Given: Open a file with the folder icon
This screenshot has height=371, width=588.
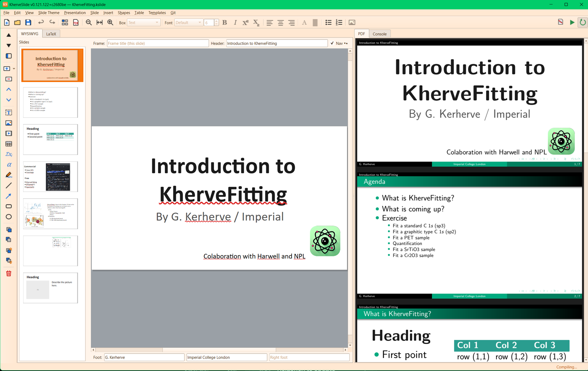Looking at the screenshot, I should [17, 22].
